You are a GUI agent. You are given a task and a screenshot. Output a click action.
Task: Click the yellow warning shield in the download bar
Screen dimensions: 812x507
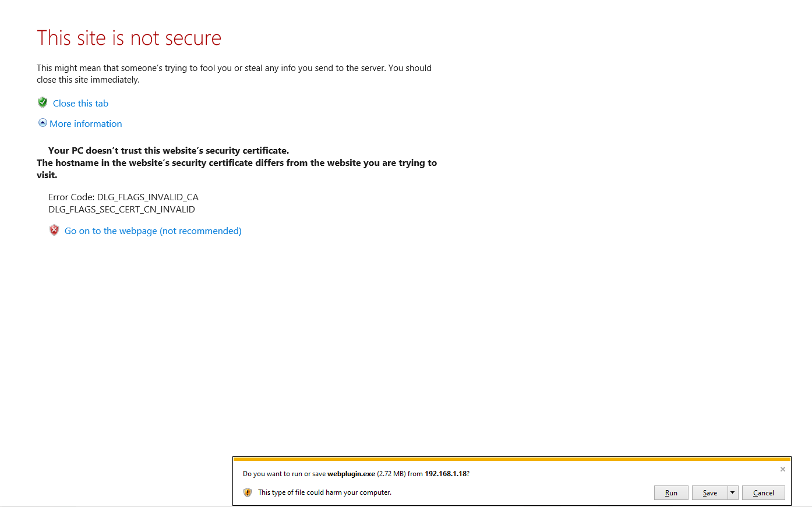[x=248, y=492]
